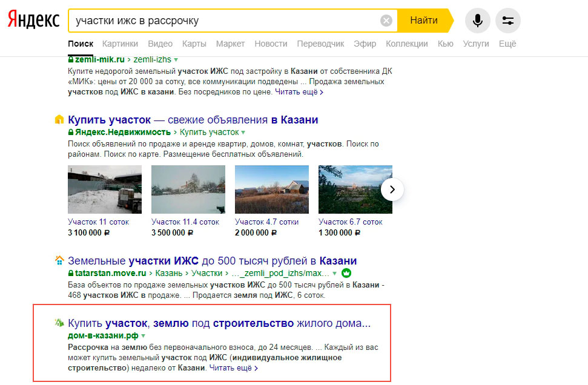Click the дом-в-казани.рф favicon

59,323
